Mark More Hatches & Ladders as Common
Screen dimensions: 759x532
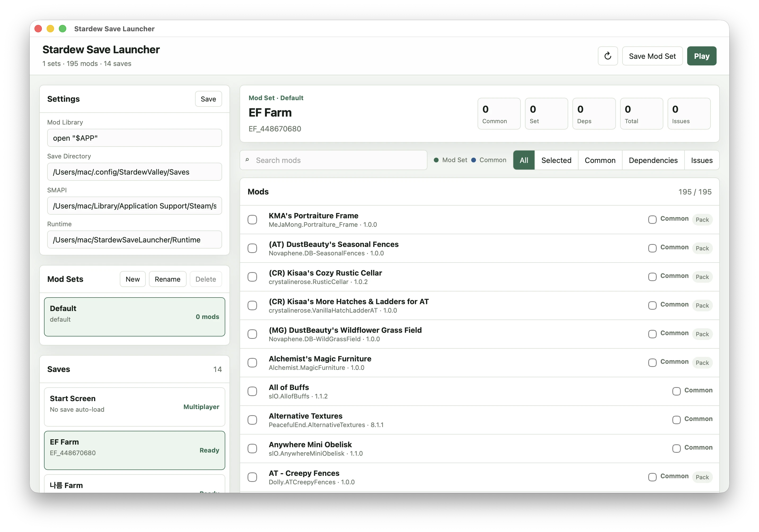652,305
